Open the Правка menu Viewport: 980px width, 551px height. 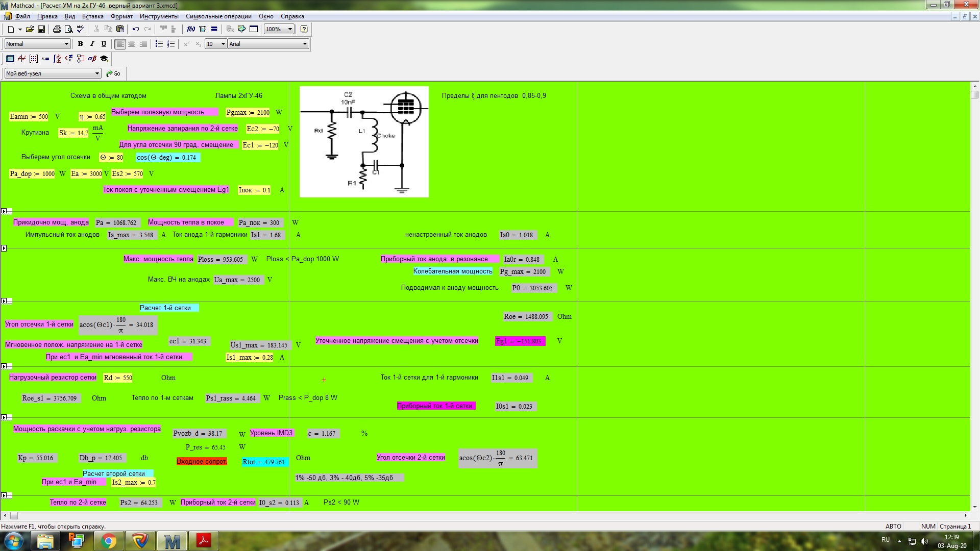click(x=47, y=16)
